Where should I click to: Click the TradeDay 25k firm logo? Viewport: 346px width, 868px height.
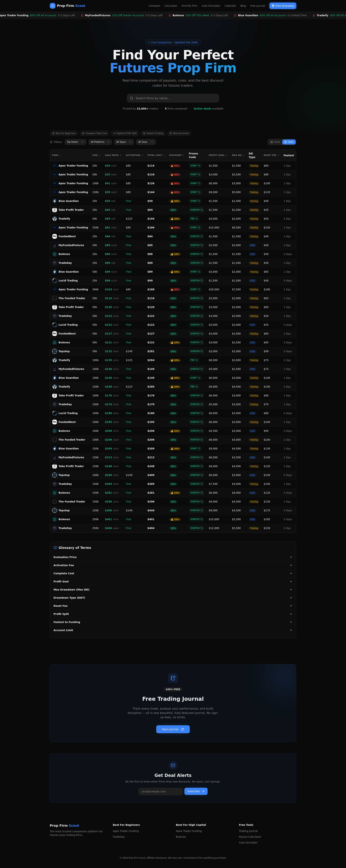(55, 263)
